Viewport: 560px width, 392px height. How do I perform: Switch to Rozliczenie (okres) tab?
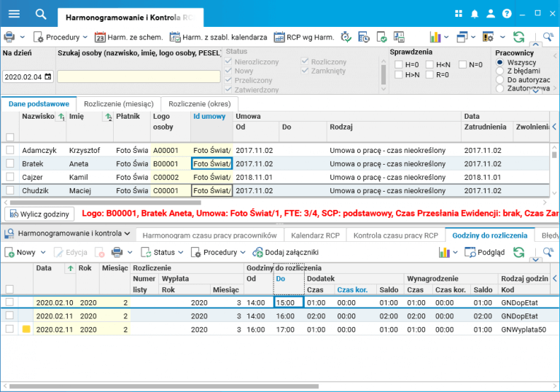tap(200, 104)
